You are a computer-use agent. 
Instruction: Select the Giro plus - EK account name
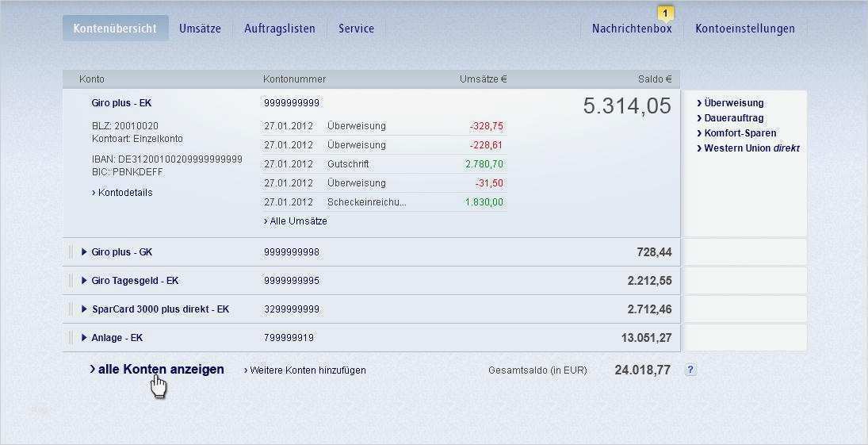click(x=121, y=103)
